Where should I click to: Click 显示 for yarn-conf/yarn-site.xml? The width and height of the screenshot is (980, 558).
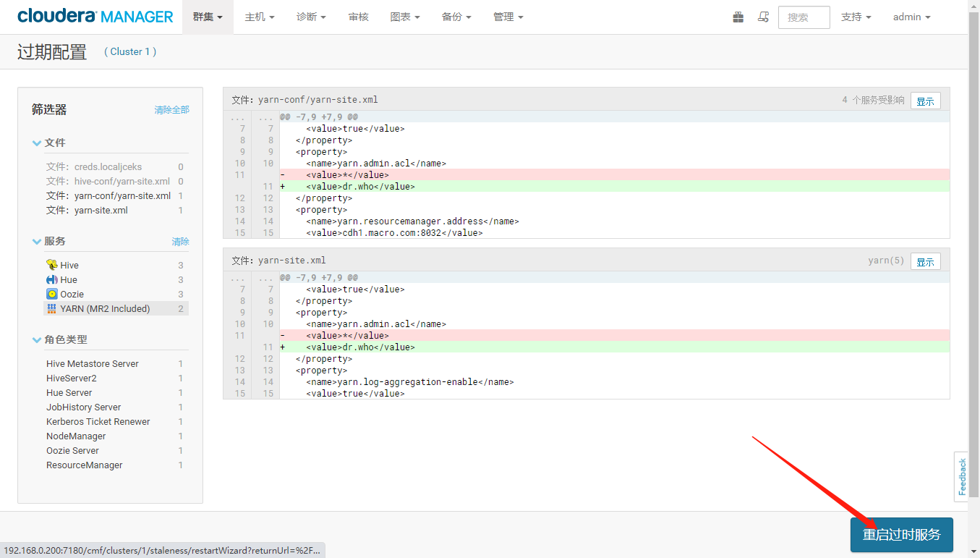(x=925, y=101)
